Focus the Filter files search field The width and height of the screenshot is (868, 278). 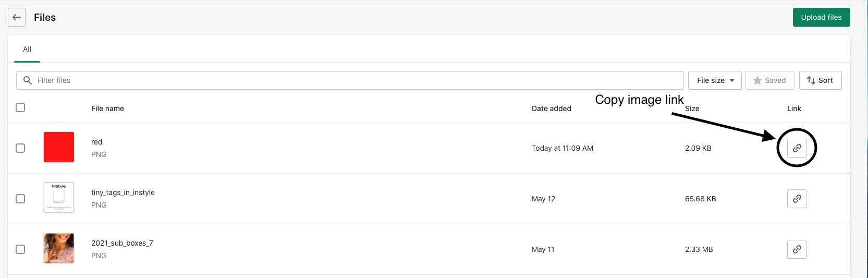[x=354, y=80]
